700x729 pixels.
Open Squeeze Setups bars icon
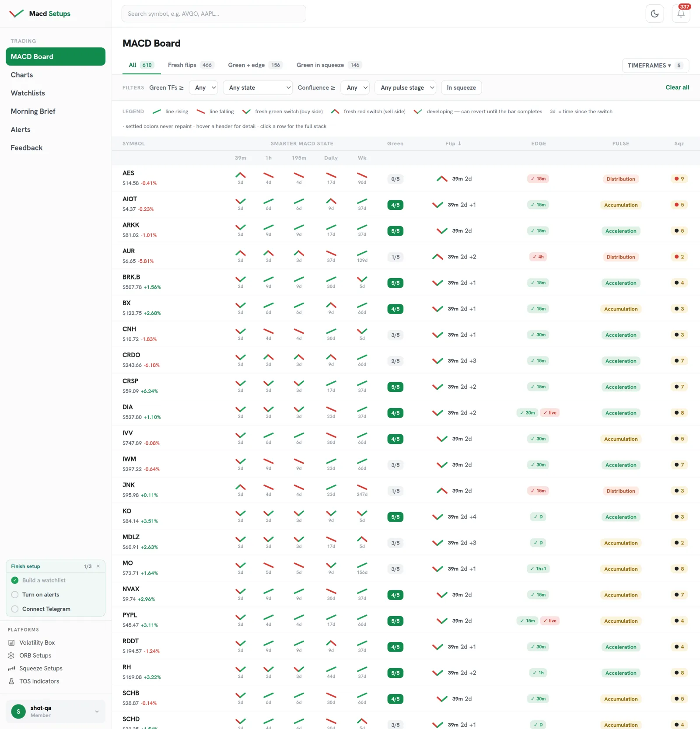pyautogui.click(x=11, y=668)
